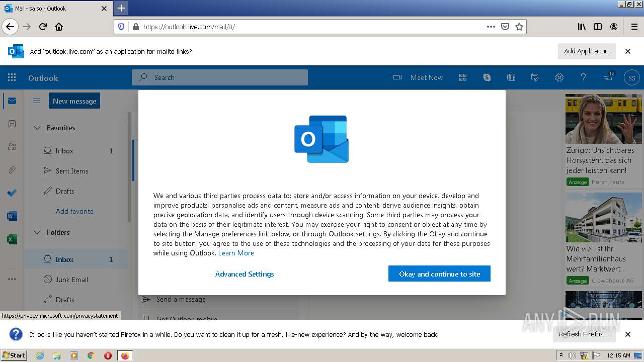Click the Add favorite link
The image size is (644, 362).
[74, 211]
